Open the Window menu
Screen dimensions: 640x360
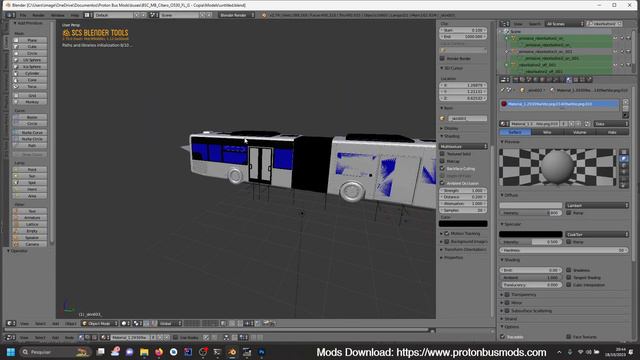pos(58,15)
